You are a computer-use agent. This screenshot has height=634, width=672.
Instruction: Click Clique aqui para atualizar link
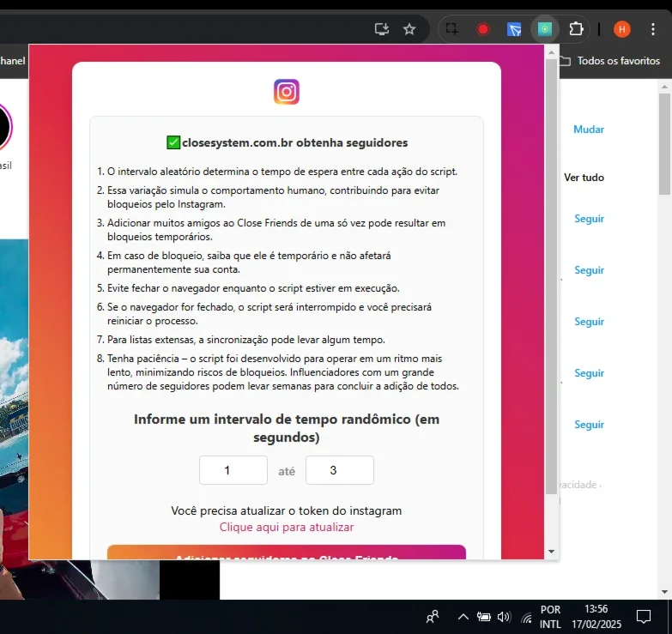pyautogui.click(x=287, y=527)
